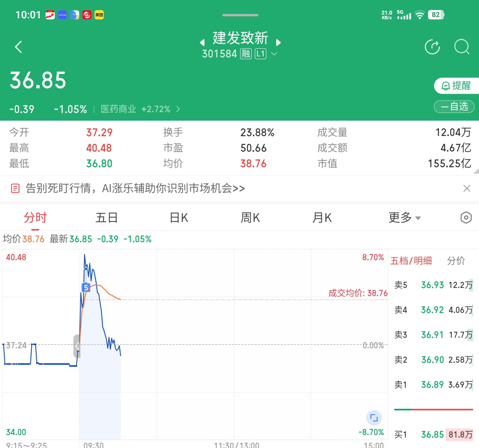Select the 五档/明细 panel view
Image resolution: width=479 pixels, height=448 pixels.
pyautogui.click(x=411, y=261)
